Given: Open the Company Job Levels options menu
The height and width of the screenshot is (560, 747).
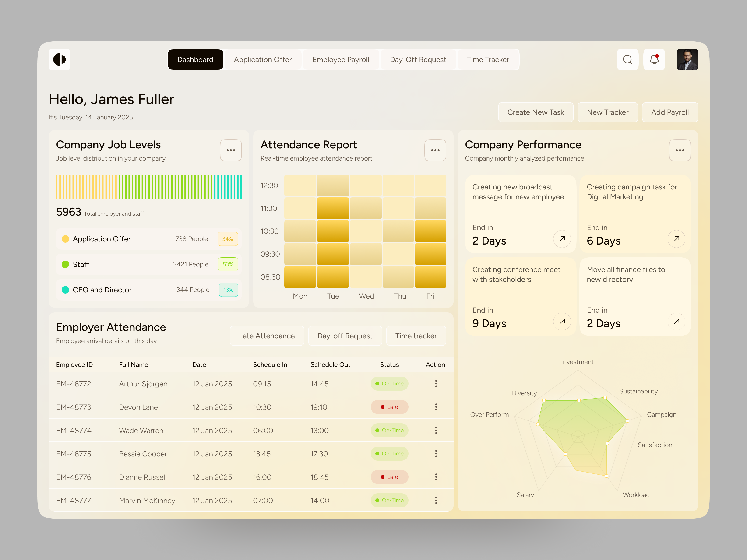Looking at the screenshot, I should coord(231,150).
